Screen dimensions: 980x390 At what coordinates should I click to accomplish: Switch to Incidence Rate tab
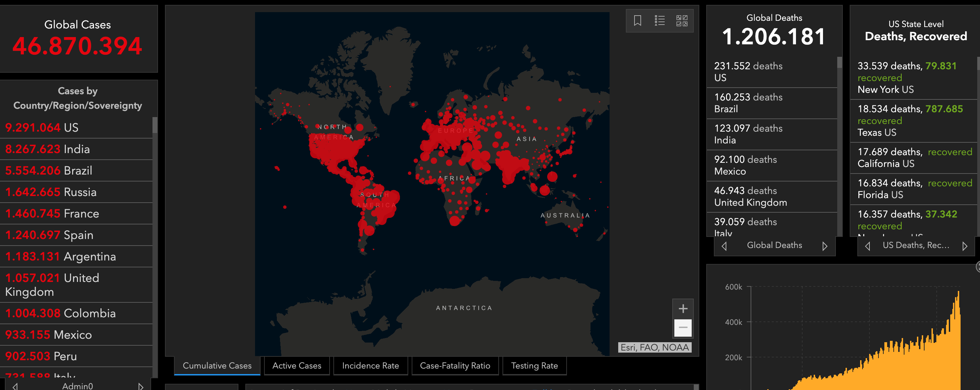(x=370, y=366)
